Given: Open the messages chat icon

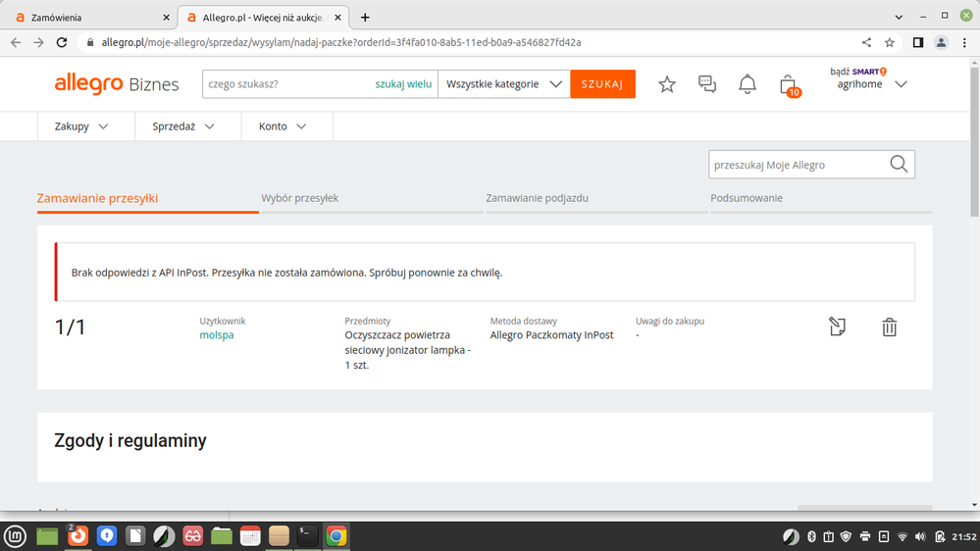Looking at the screenshot, I should (x=707, y=84).
